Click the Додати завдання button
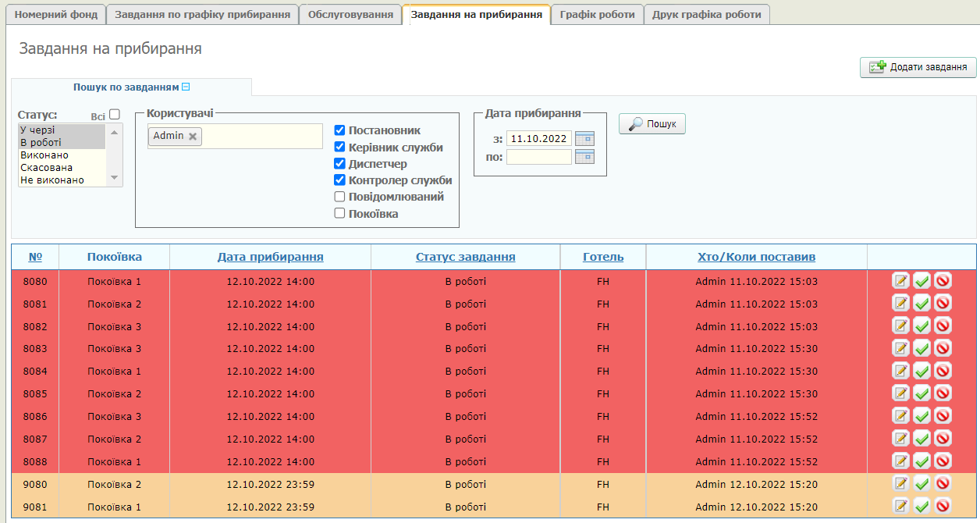The height and width of the screenshot is (523, 980). [x=918, y=67]
